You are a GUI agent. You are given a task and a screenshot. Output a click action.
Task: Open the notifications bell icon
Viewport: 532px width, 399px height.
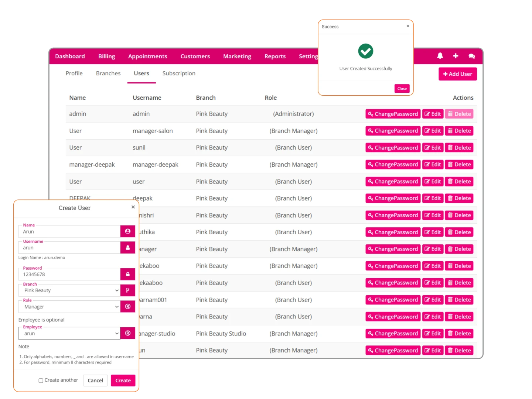440,56
